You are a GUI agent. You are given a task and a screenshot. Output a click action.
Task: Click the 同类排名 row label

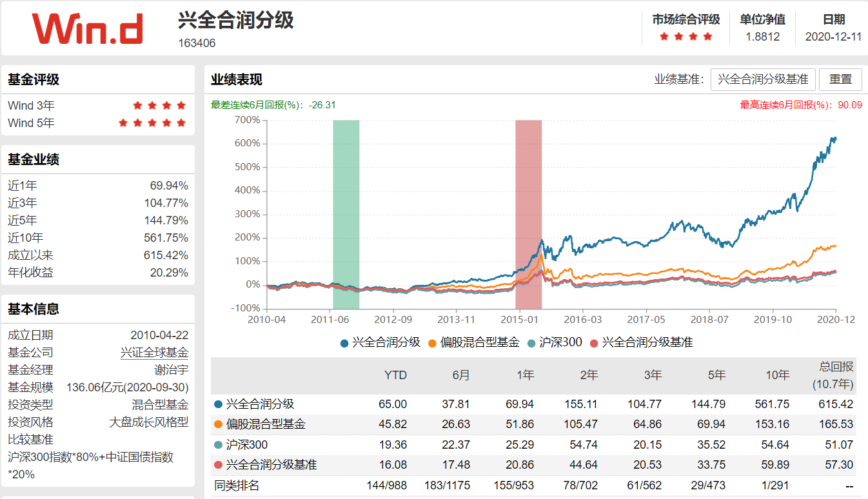(x=237, y=485)
